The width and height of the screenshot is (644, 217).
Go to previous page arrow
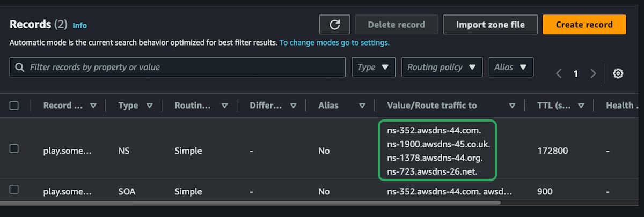tap(559, 73)
